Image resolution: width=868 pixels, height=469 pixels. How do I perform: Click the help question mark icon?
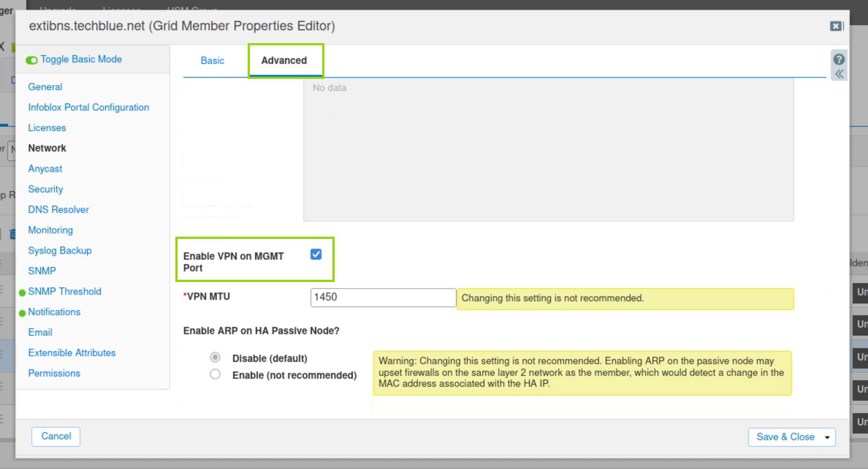[839, 59]
